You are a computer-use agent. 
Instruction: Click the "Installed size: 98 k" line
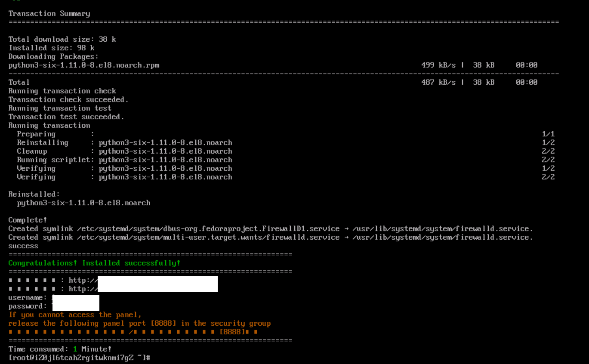(51, 48)
